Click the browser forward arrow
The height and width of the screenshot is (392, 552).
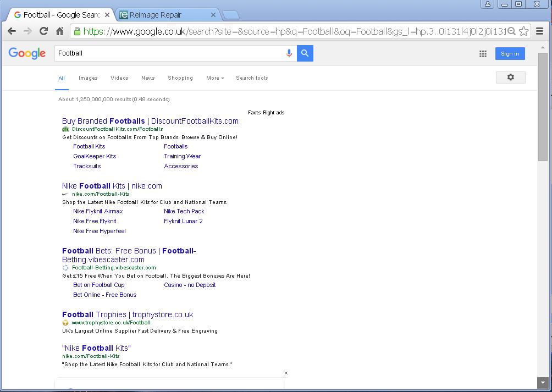(x=27, y=31)
